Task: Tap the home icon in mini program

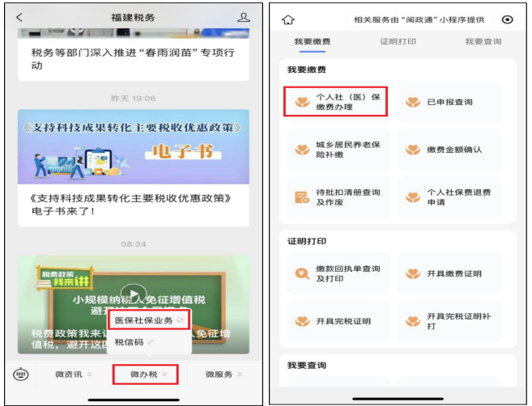Action: point(287,19)
